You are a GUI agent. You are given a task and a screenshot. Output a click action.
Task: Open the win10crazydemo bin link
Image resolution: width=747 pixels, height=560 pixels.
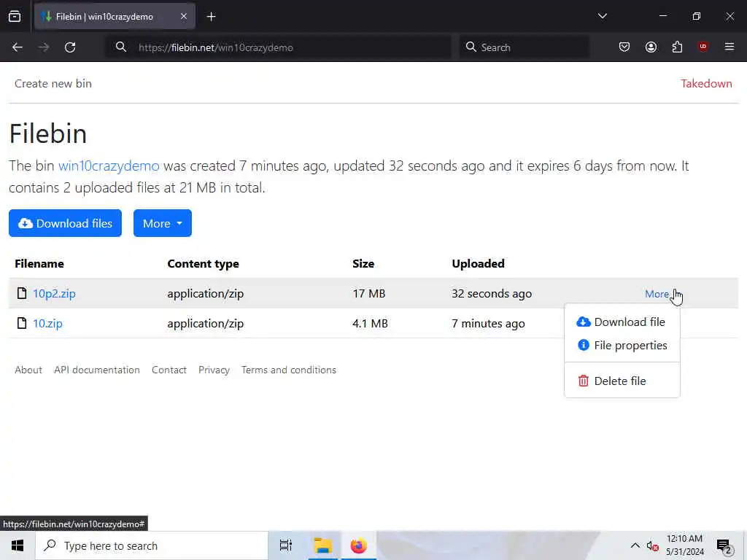(x=109, y=166)
